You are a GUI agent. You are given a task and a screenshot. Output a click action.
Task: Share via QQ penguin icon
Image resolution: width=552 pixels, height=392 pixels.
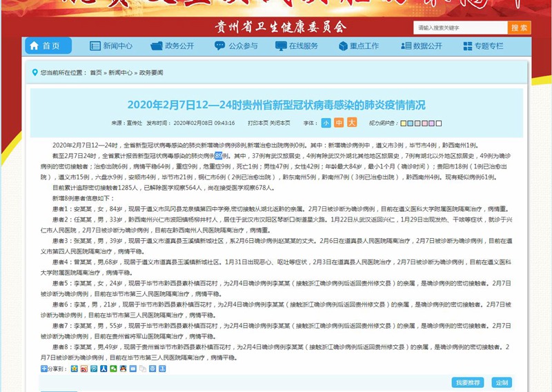click(123, 369)
